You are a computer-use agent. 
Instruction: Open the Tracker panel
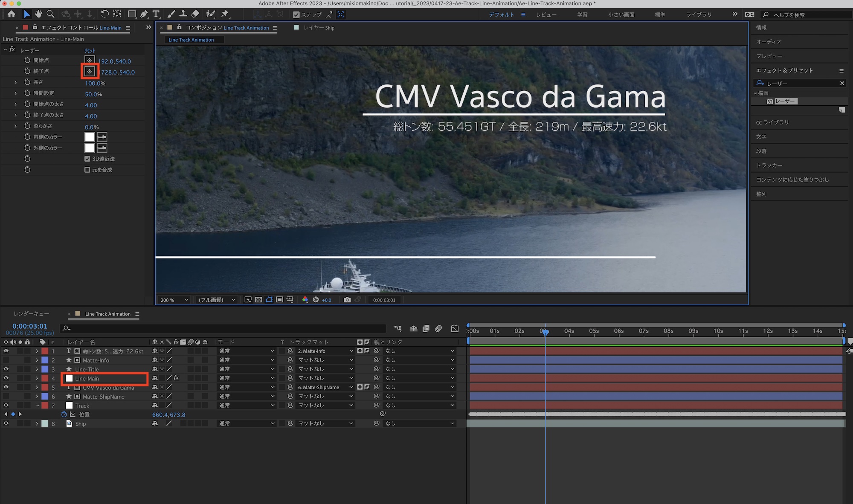pos(769,165)
